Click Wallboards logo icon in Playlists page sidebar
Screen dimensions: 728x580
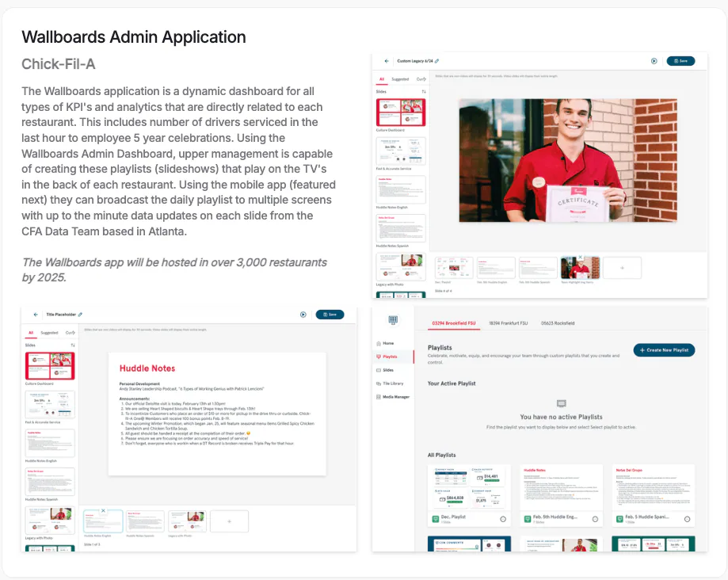point(393,320)
